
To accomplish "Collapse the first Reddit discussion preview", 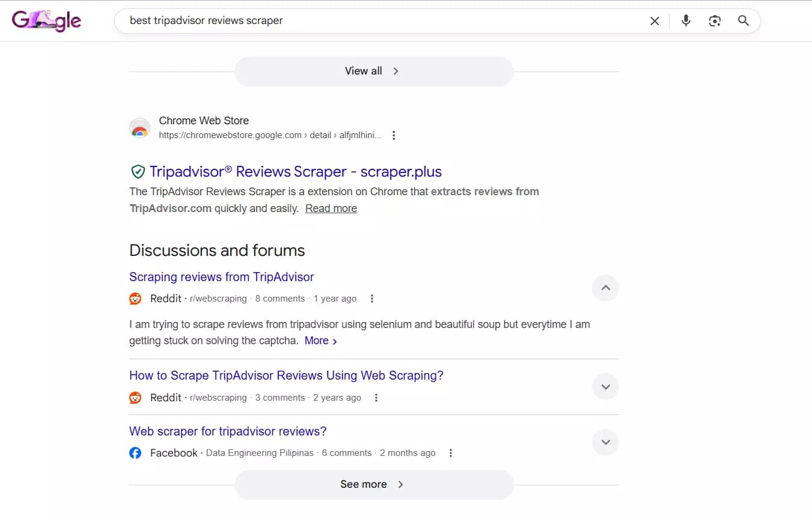I will tap(605, 288).
